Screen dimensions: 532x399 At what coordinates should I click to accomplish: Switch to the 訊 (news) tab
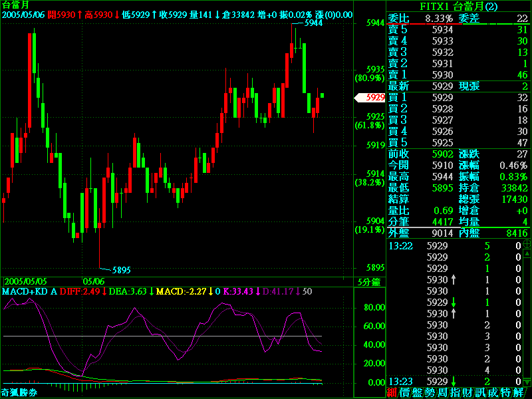point(479,392)
